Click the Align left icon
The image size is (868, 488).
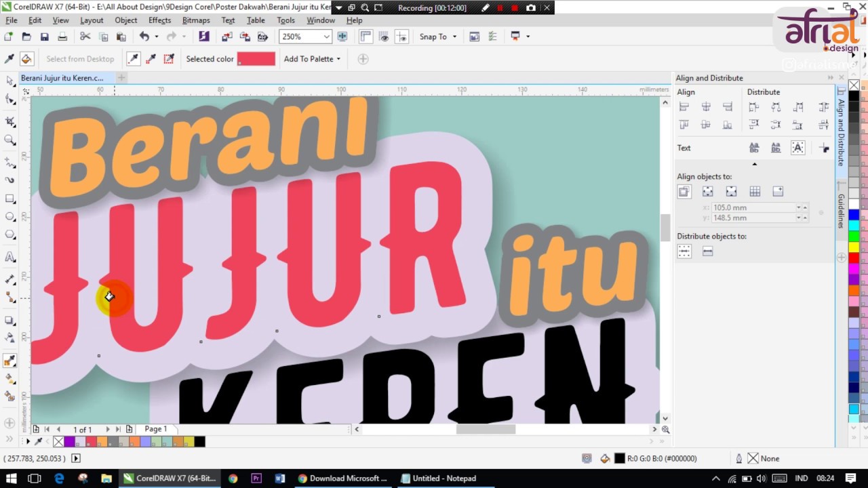[x=684, y=107]
